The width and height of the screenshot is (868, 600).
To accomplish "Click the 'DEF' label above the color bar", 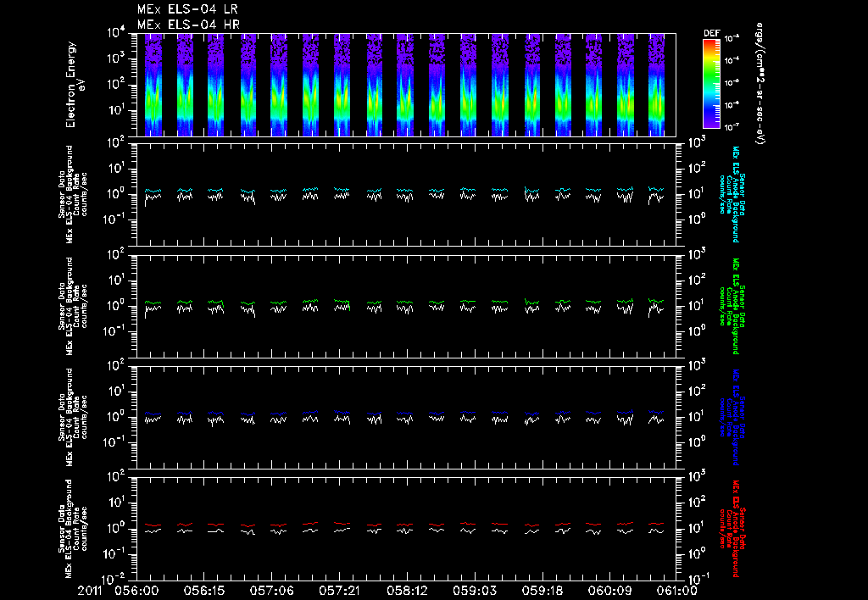I will (711, 33).
